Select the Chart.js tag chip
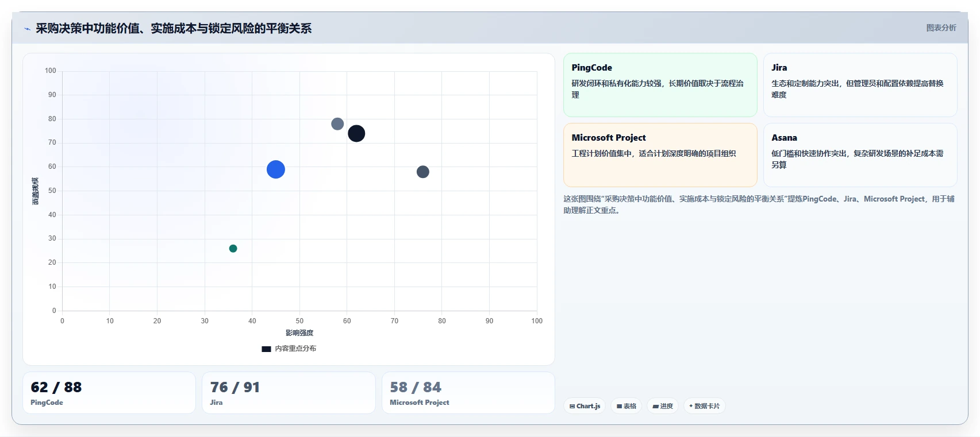 (x=585, y=406)
